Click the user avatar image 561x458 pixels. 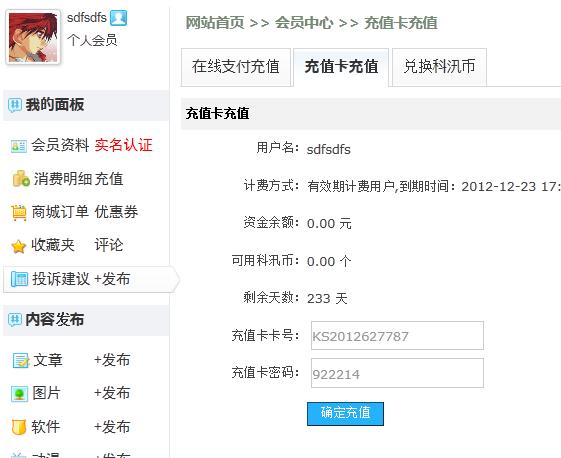point(33,37)
